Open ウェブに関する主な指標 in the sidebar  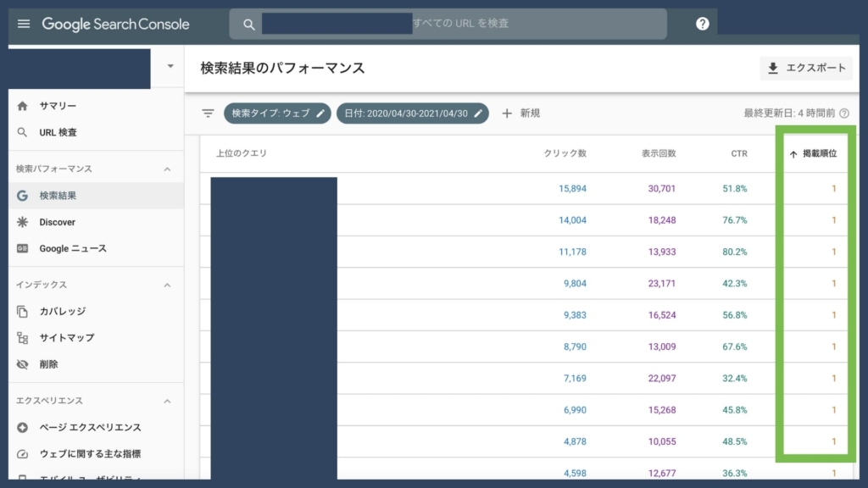click(96, 454)
